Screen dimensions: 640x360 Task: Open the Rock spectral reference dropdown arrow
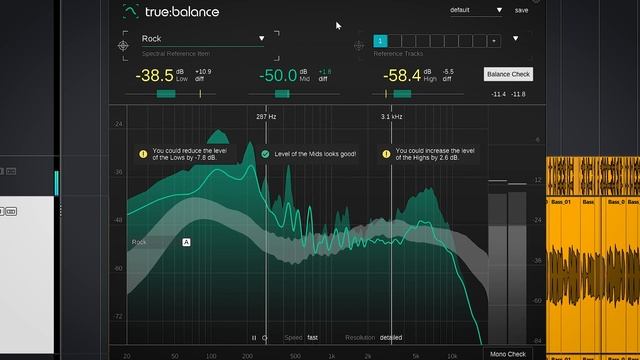261,38
